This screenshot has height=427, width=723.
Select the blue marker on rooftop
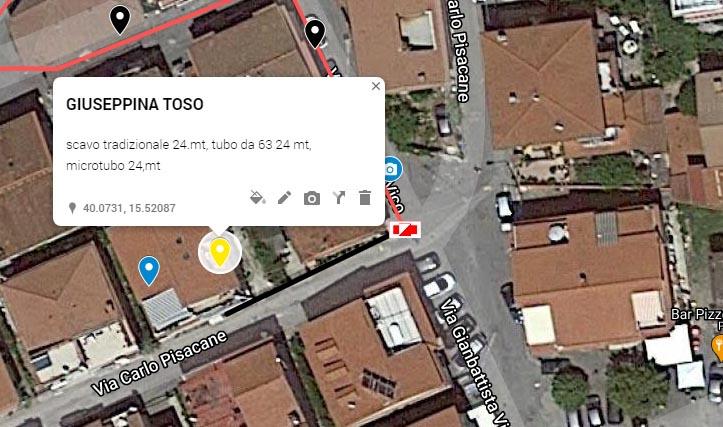click(149, 271)
